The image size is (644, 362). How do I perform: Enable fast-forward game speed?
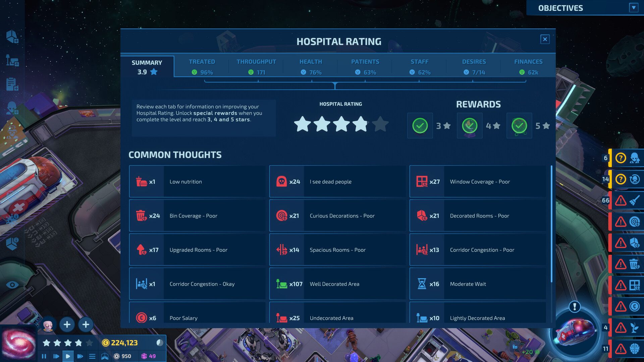[x=80, y=356]
